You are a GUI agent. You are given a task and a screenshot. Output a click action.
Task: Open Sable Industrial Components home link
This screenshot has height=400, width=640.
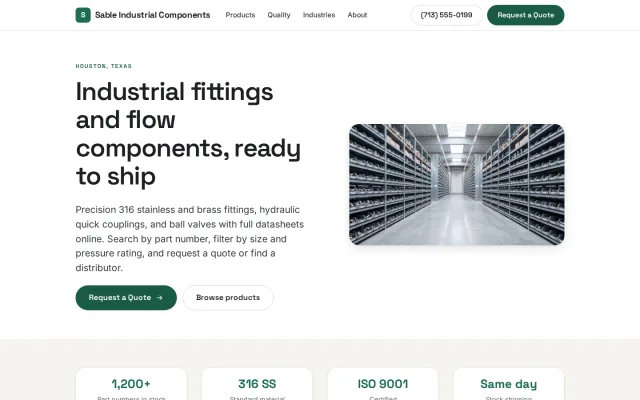tap(143, 15)
